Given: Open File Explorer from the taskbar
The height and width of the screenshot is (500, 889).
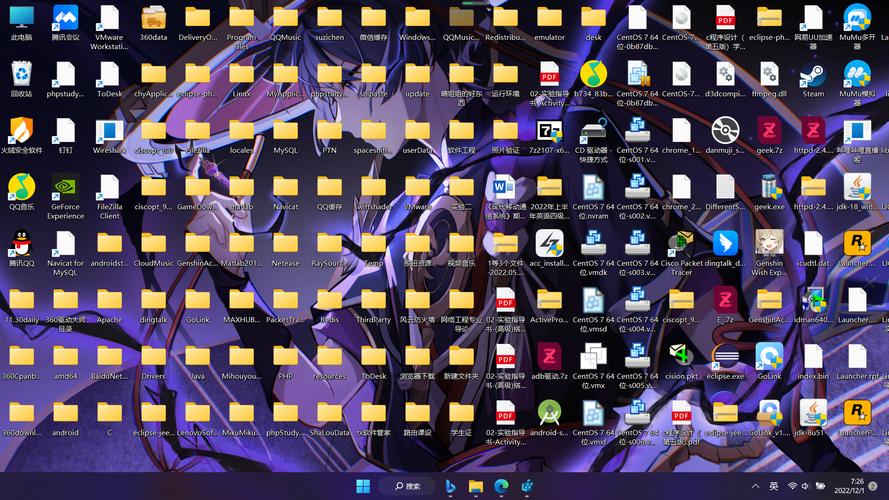Looking at the screenshot, I should (x=476, y=486).
